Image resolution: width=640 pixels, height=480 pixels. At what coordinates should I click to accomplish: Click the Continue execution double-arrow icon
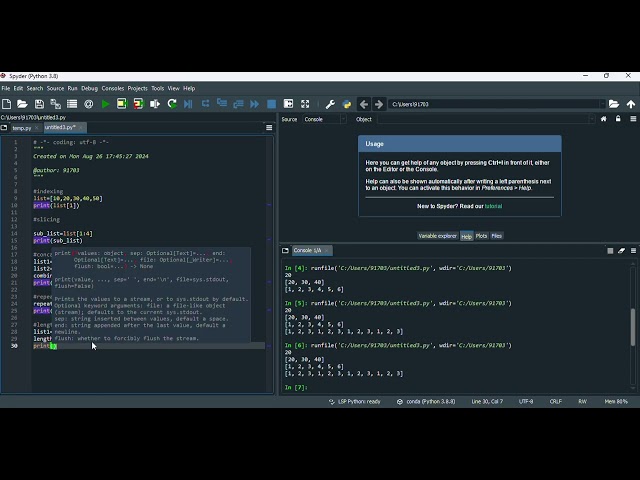(x=255, y=104)
